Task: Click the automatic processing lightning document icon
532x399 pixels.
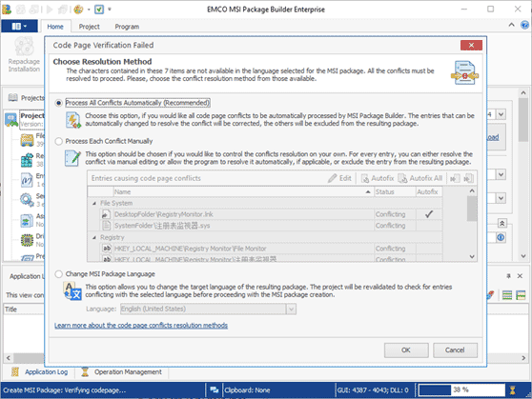Action: (73, 120)
